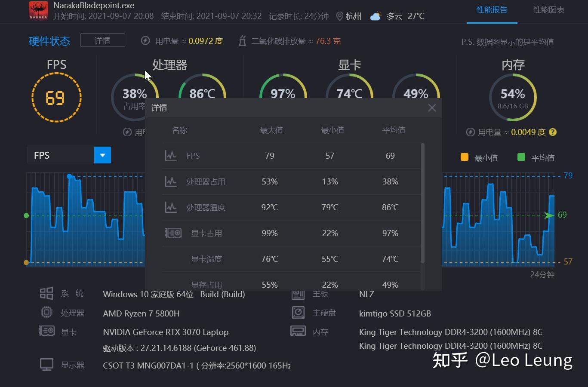Click the orange 最小值 legend swatch

point(465,157)
